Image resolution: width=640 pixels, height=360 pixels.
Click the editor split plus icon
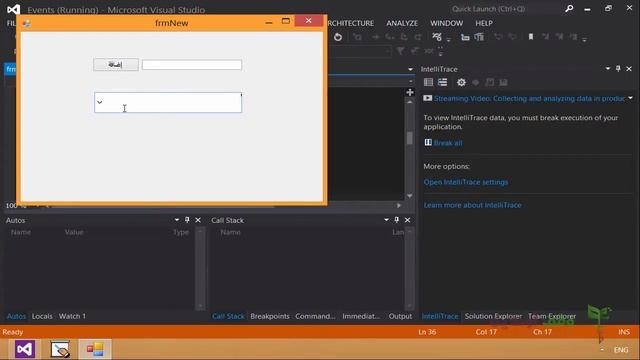[x=410, y=92]
